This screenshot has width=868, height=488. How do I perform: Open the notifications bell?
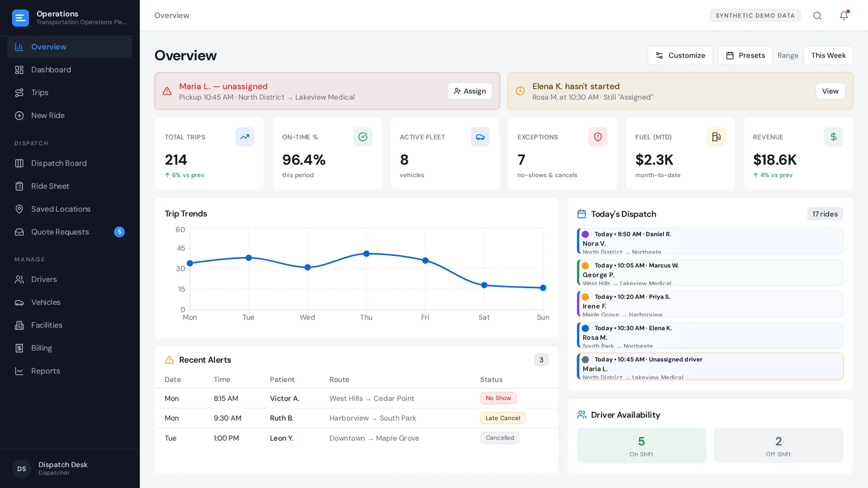(x=844, y=16)
